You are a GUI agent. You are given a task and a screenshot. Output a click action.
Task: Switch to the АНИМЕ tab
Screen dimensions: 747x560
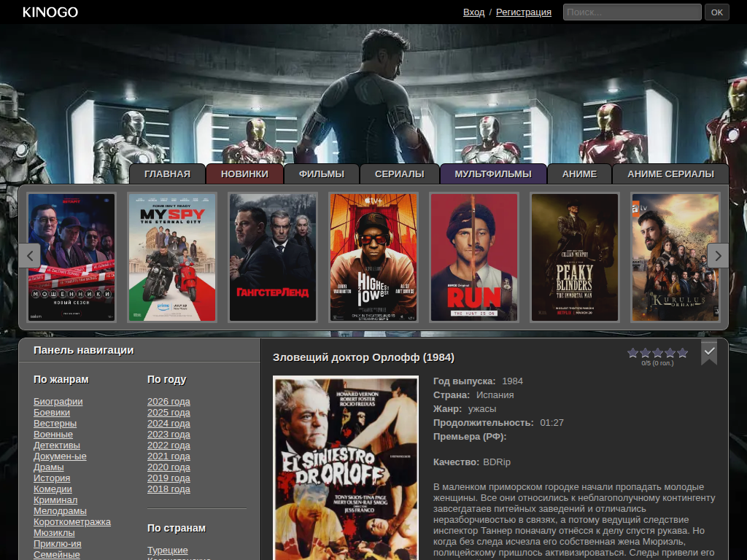pyautogui.click(x=579, y=174)
